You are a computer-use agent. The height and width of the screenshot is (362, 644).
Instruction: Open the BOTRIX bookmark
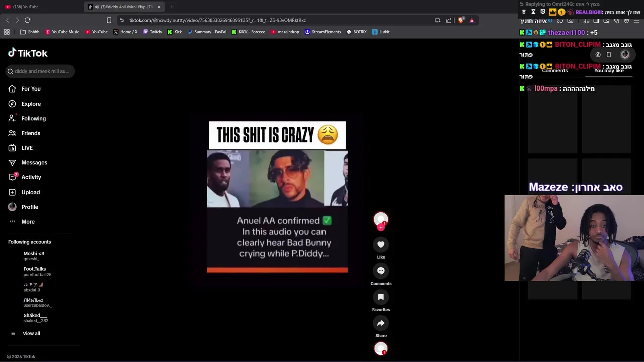coord(357,32)
